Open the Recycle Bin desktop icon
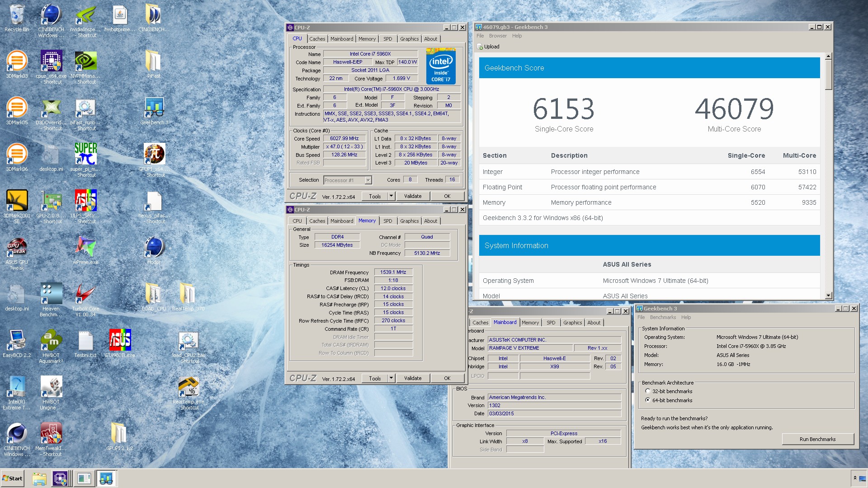The height and width of the screenshot is (488, 868). point(17,18)
